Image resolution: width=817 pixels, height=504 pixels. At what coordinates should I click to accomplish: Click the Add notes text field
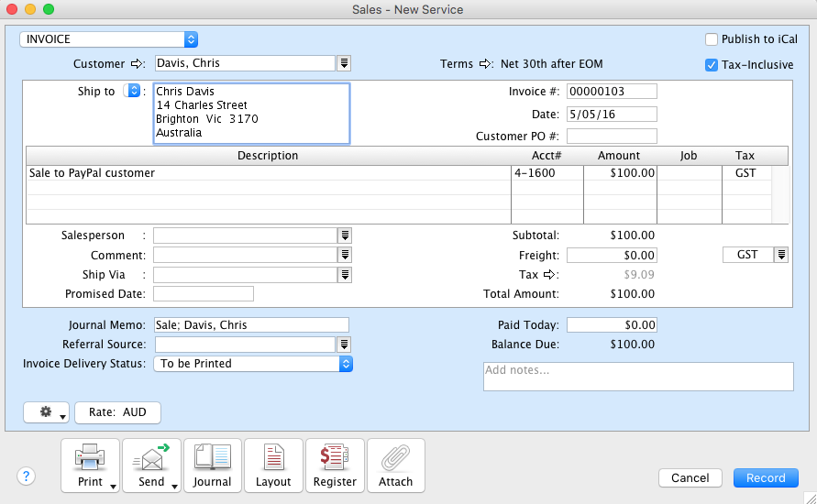[x=637, y=377]
